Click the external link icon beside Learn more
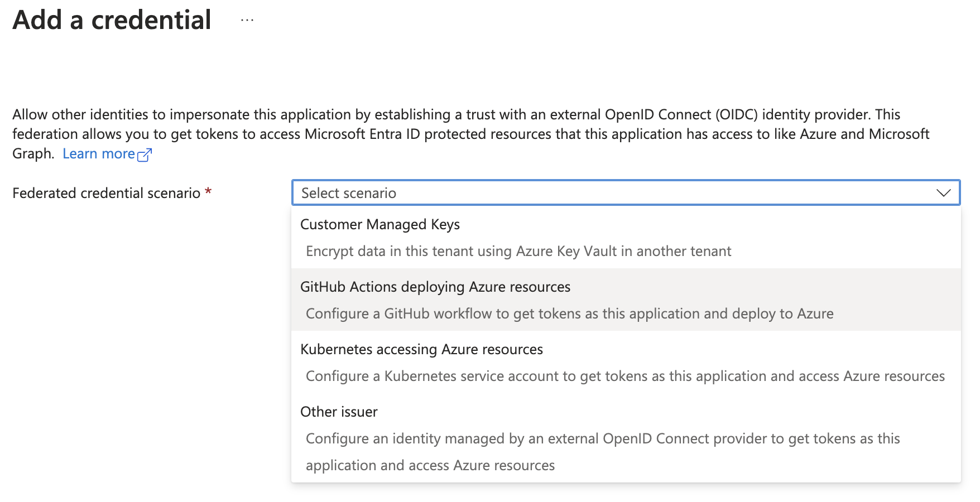 click(146, 155)
